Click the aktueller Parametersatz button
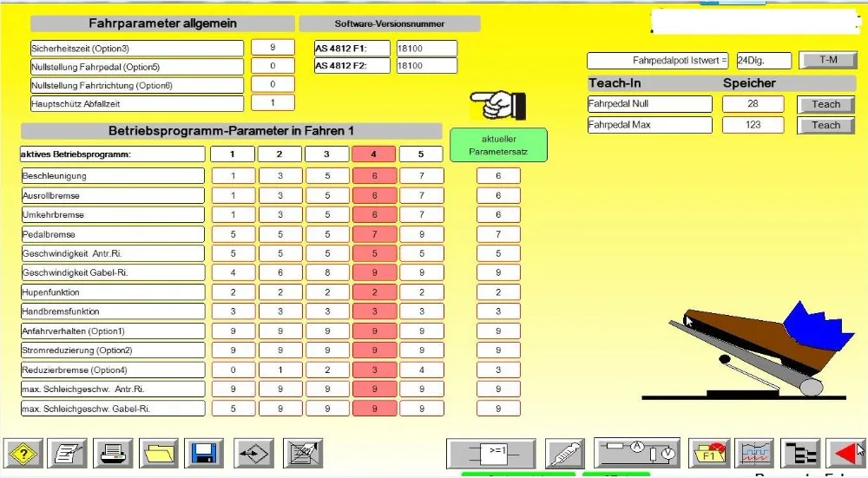This screenshot has height=478, width=868. point(498,145)
